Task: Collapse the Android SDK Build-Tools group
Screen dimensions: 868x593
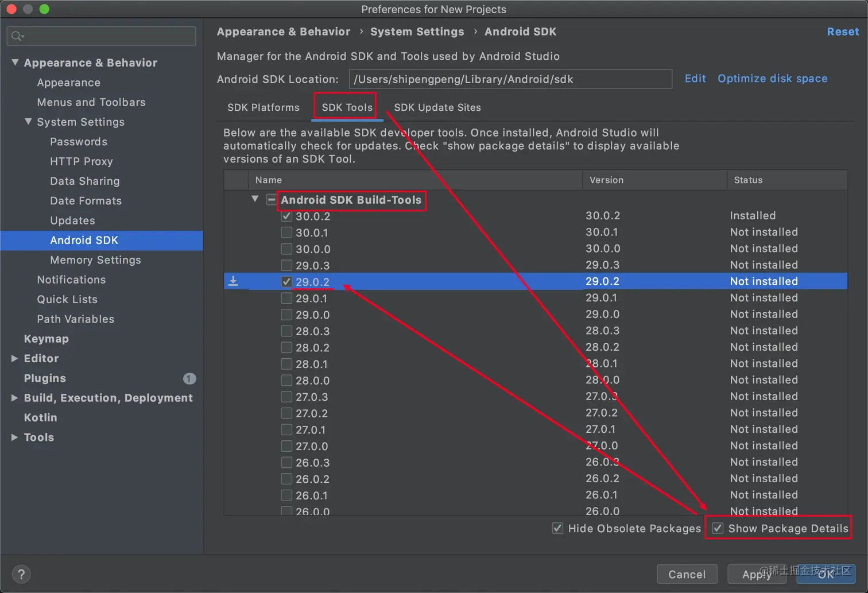Action: click(255, 199)
